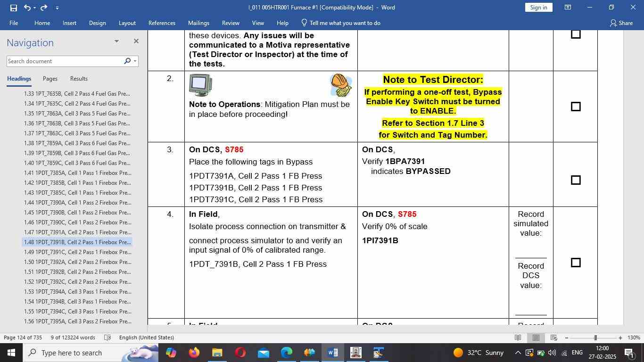Screen dimensions: 644x362
Task: Click the zoom out minus button
Action: coord(566,337)
